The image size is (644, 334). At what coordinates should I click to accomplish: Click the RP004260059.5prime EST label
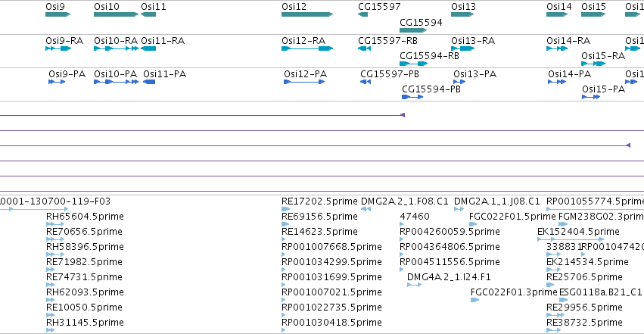click(x=450, y=232)
